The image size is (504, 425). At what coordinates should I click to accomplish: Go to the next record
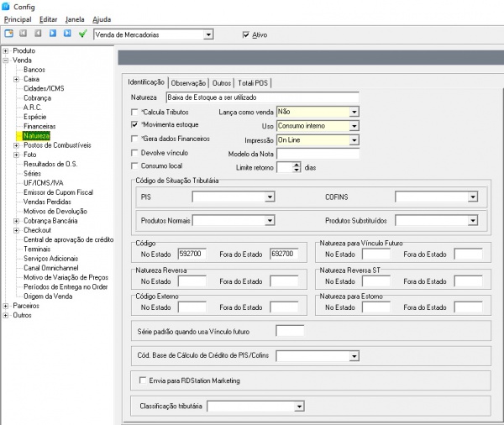pyautogui.click(x=53, y=34)
